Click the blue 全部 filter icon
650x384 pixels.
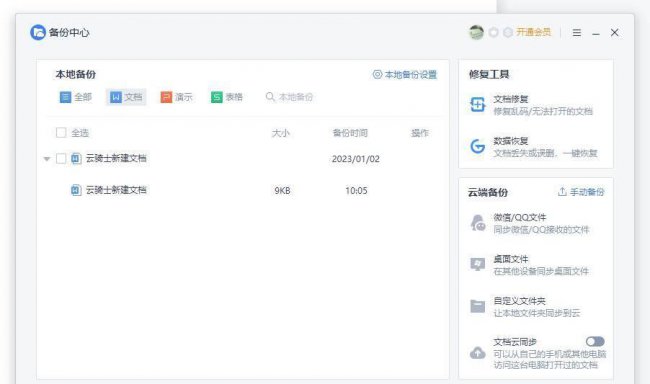65,97
